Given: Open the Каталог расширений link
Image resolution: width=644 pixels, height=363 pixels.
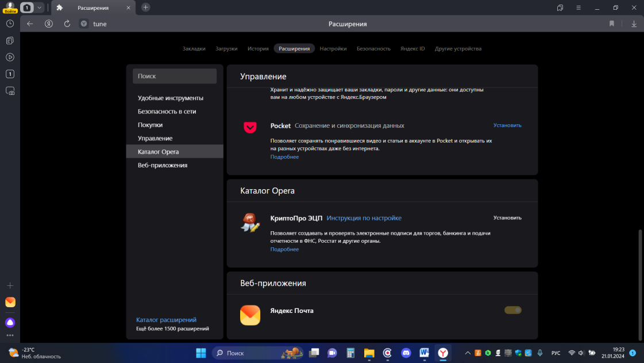Looking at the screenshot, I should point(166,320).
